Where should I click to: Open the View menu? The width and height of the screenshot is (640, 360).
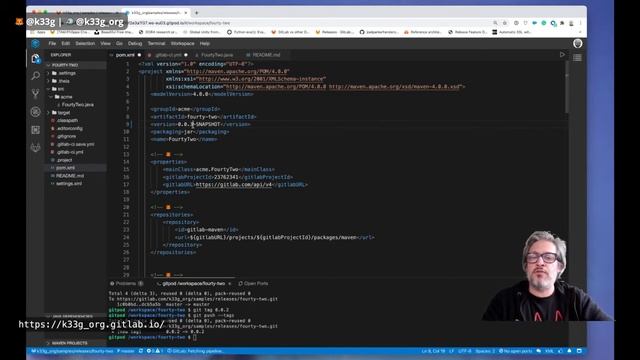pos(105,44)
